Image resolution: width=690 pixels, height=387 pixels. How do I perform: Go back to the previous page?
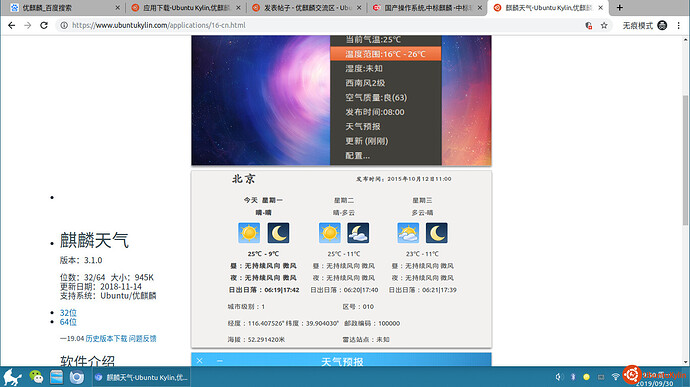(x=11, y=26)
